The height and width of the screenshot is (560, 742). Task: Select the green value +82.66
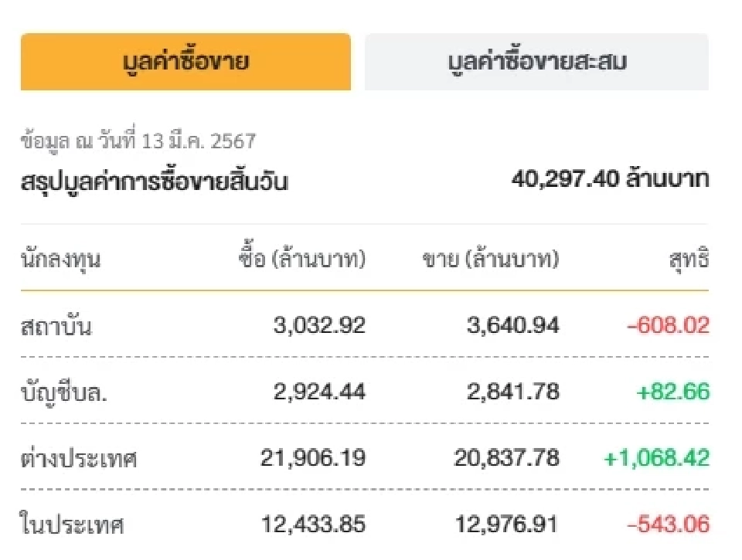pos(677,392)
